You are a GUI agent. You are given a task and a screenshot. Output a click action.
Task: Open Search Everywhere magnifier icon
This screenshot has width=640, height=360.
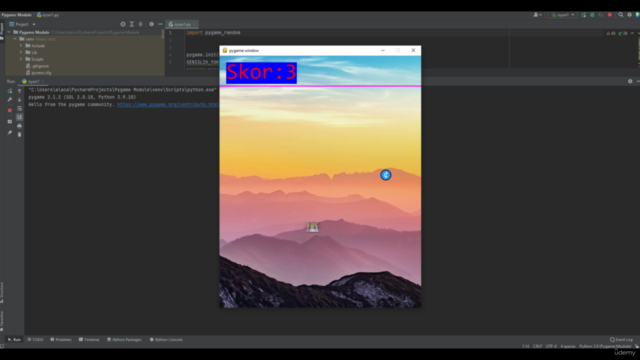click(621, 15)
